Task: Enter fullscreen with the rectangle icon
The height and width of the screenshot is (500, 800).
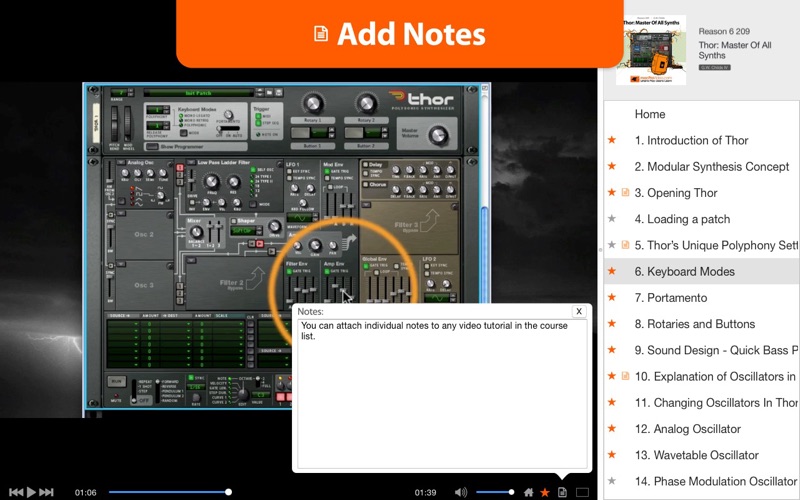Action: coord(582,492)
